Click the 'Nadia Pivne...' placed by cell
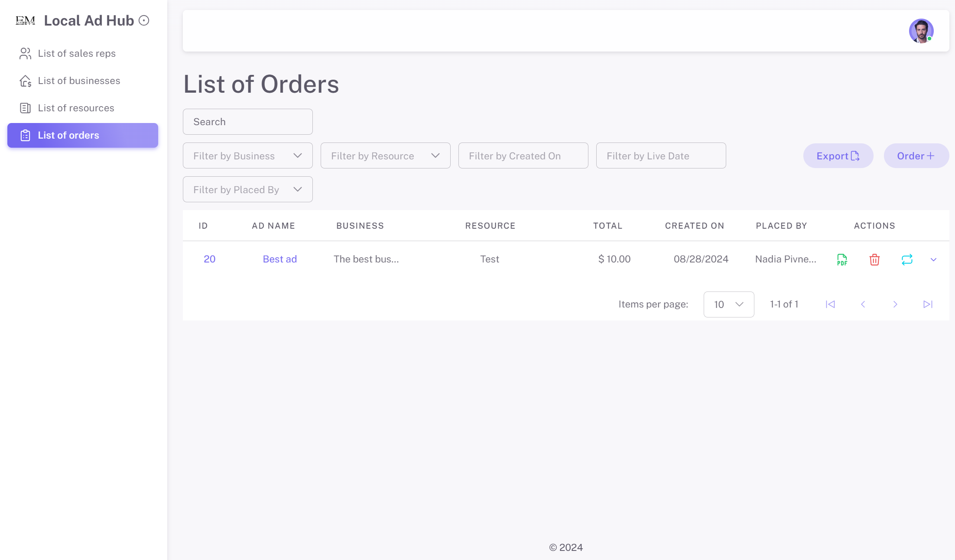This screenshot has width=955, height=560. coord(786,259)
